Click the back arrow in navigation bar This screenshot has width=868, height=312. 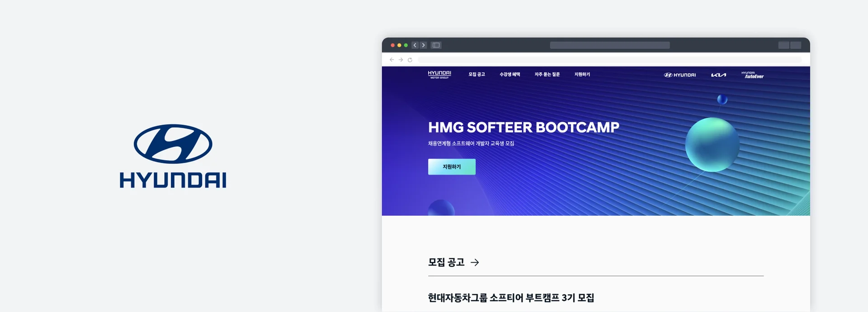392,60
